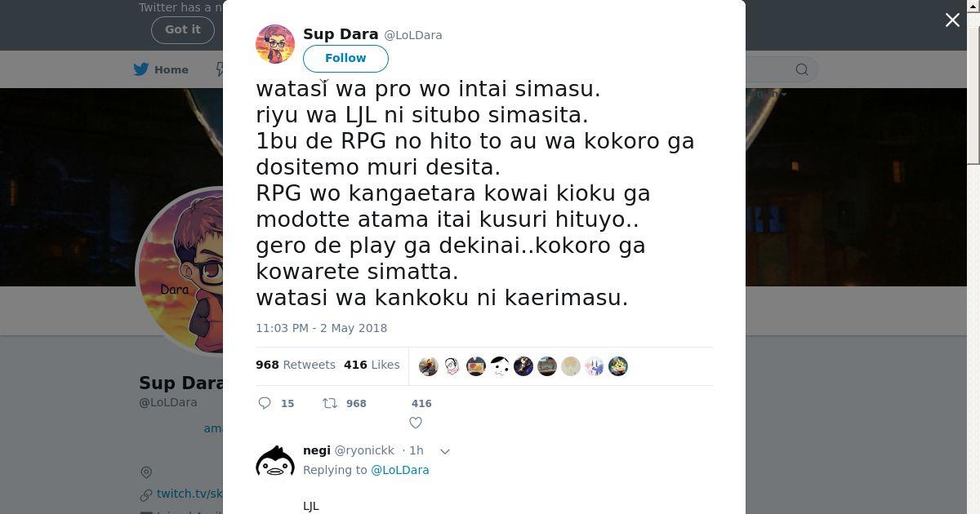Viewport: 980px width, 514px height.
Task: Click the reply speech bubble icon
Action: click(x=265, y=403)
